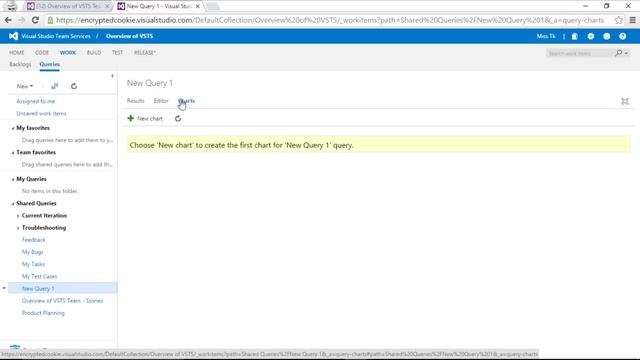The image size is (640, 360).
Task: Expand Current Iteration folder
Action: 18,216
